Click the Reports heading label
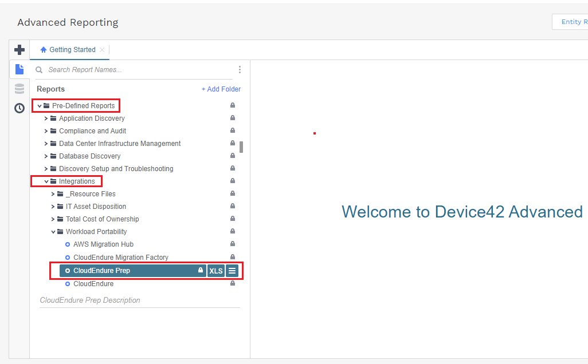The height and width of the screenshot is (364, 588). (50, 89)
